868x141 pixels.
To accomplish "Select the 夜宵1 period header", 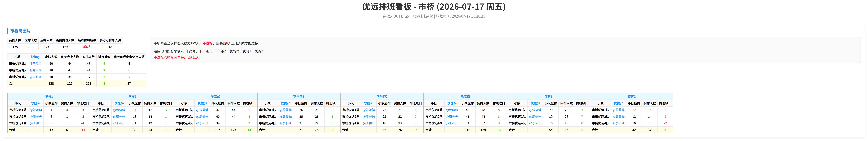I will [x=549, y=97].
